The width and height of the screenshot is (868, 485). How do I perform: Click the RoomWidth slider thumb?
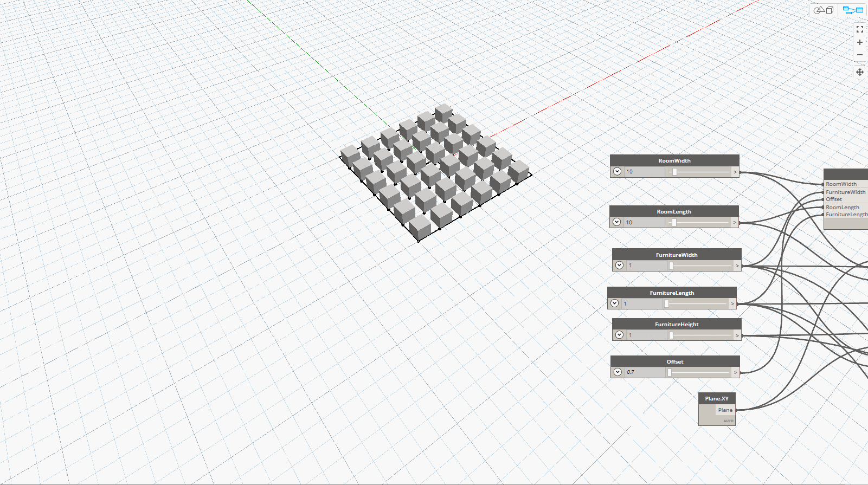(674, 172)
